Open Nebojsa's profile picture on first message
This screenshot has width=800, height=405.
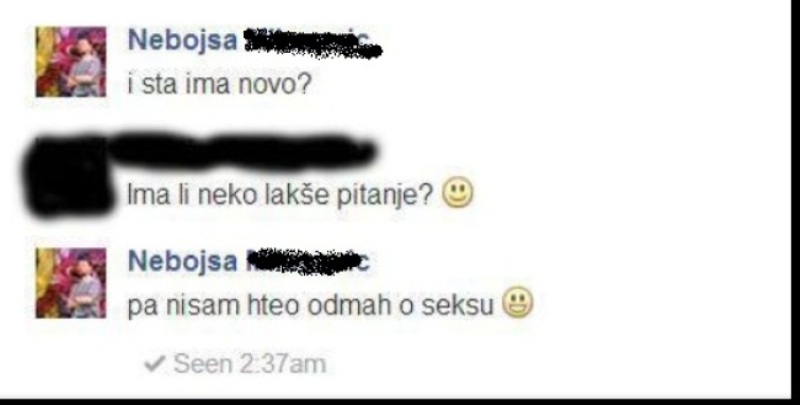click(x=71, y=62)
